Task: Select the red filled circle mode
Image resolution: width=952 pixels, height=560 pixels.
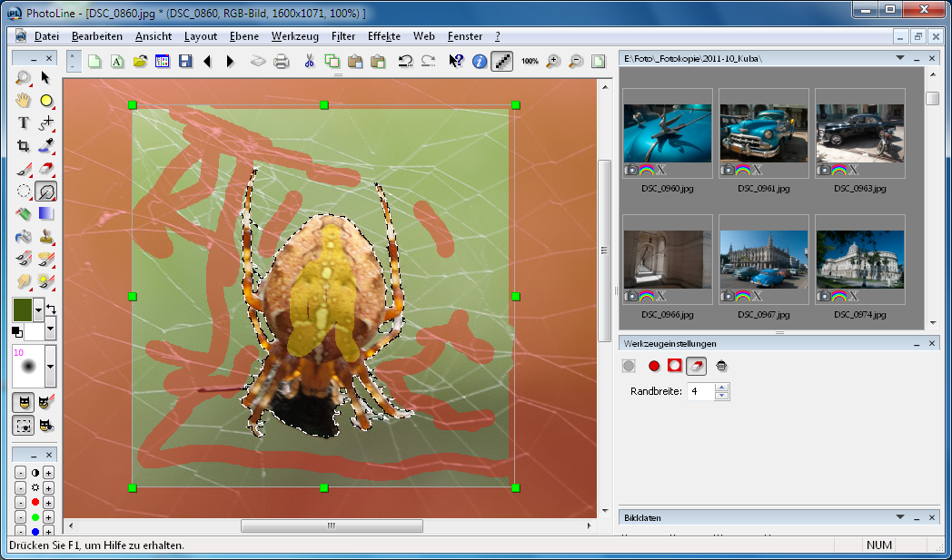Action: 653,366
